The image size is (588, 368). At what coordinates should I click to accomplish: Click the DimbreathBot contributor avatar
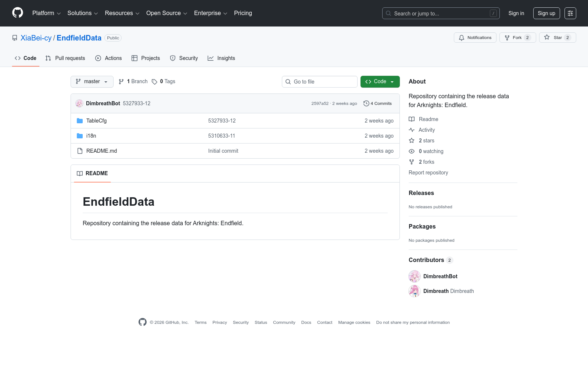[x=415, y=276]
